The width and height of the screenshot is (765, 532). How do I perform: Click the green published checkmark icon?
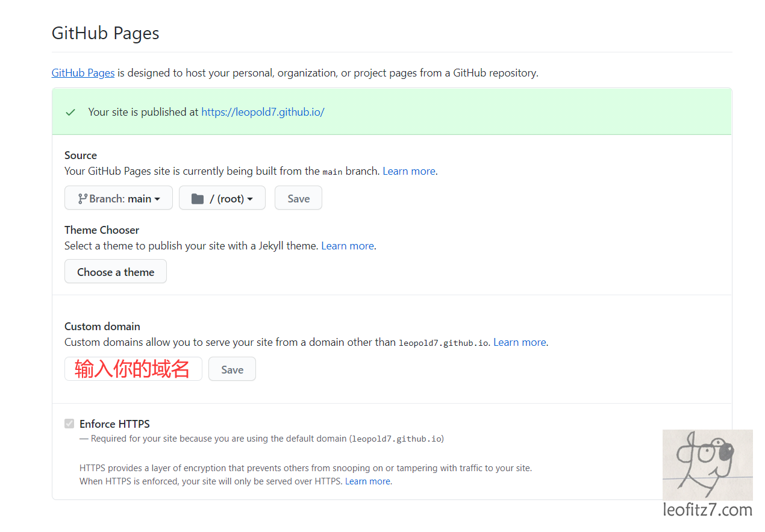[x=70, y=112]
